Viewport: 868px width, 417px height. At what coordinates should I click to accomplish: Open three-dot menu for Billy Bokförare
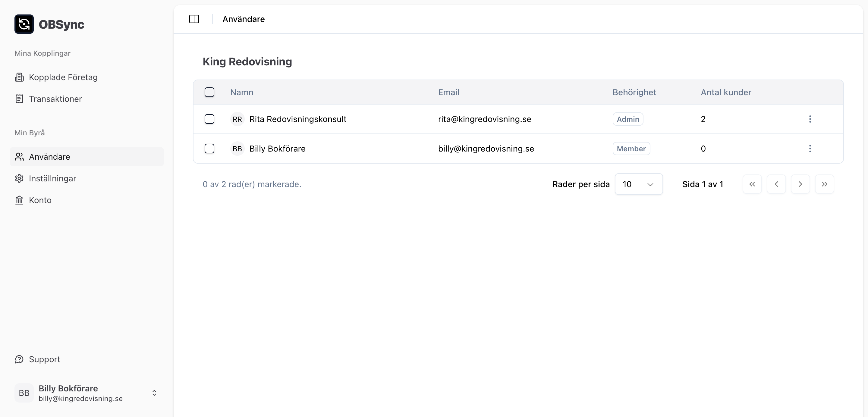click(810, 149)
